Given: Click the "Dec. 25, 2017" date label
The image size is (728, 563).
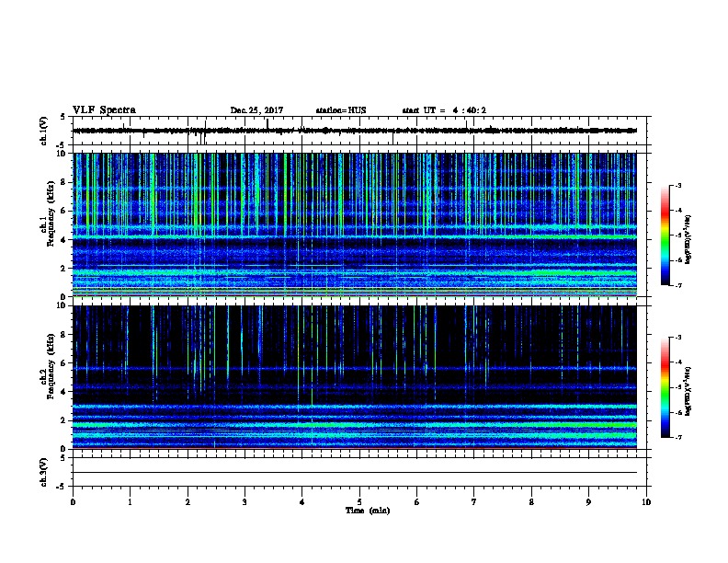Looking at the screenshot, I should 256,110.
